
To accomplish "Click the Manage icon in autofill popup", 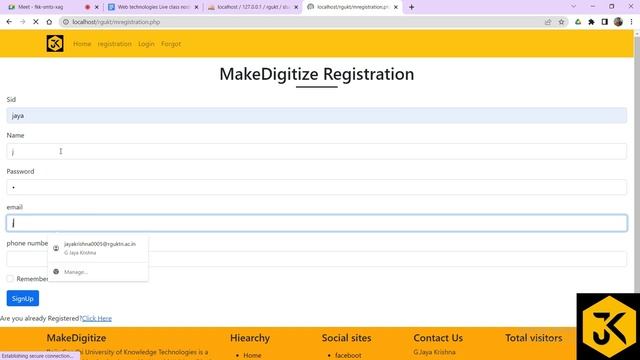I will tap(56, 271).
